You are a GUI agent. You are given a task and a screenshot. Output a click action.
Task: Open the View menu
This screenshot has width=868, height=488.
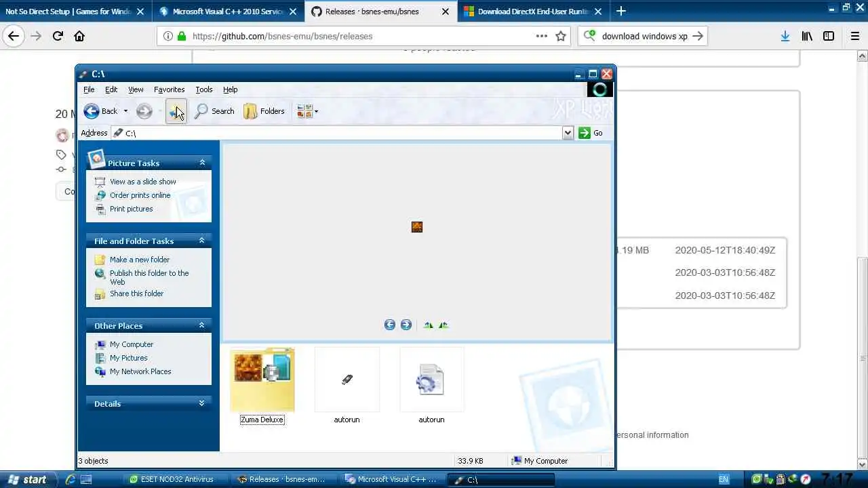coord(136,89)
